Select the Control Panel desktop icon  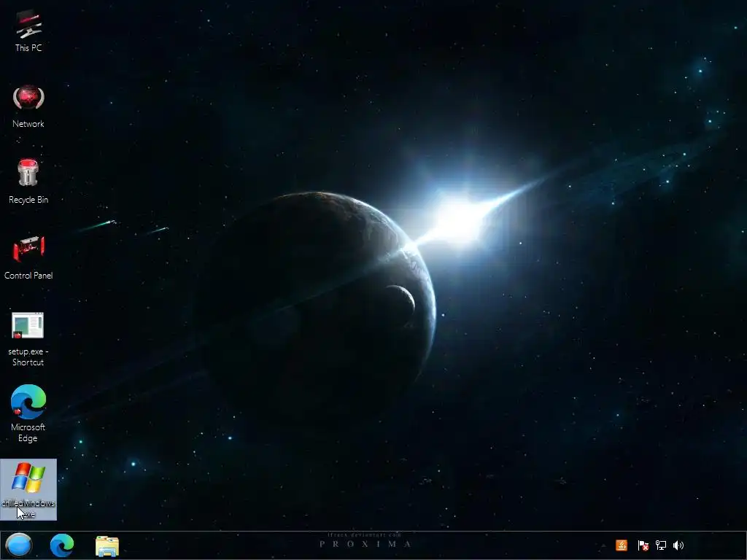coord(28,257)
